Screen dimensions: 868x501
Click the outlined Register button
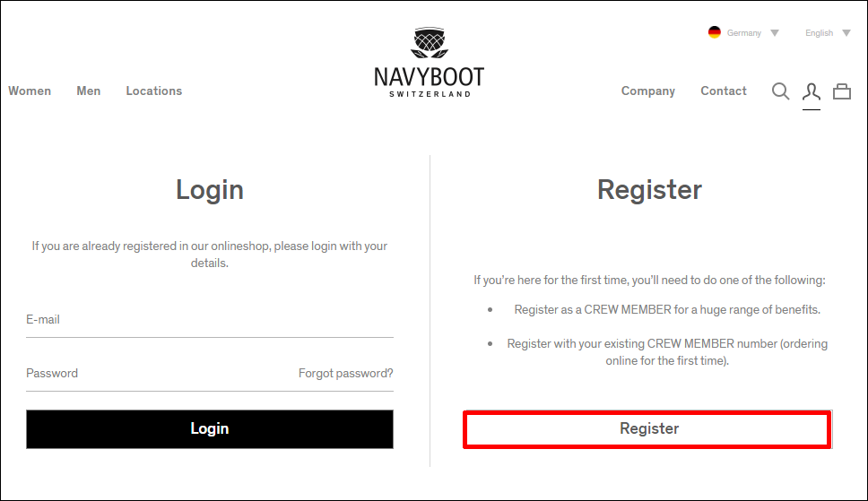pyautogui.click(x=647, y=429)
